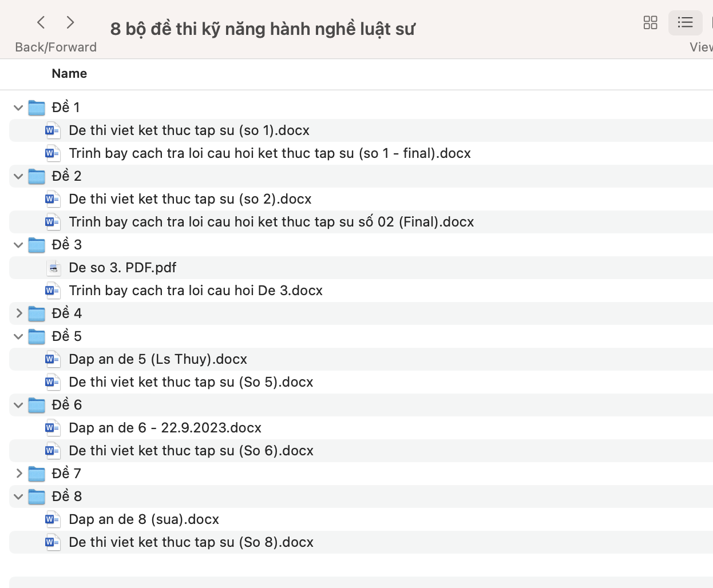Select Trinh bay cach tra loi cau hoi De 3.docx

(196, 291)
